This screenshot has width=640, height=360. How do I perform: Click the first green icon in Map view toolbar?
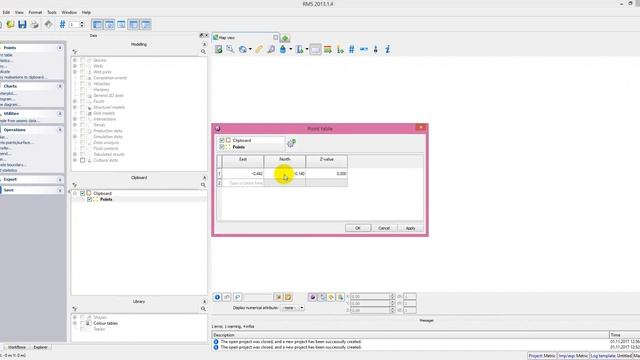219,49
